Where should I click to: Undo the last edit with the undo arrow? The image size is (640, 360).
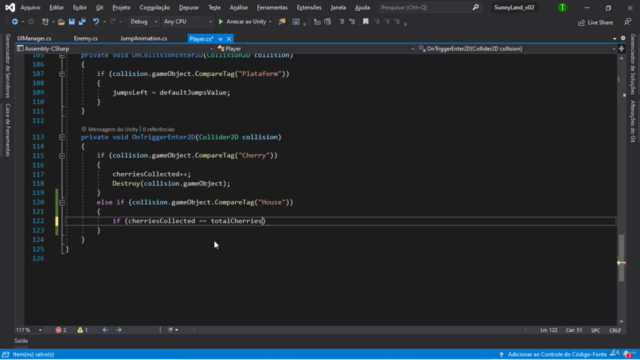pyautogui.click(x=96, y=22)
